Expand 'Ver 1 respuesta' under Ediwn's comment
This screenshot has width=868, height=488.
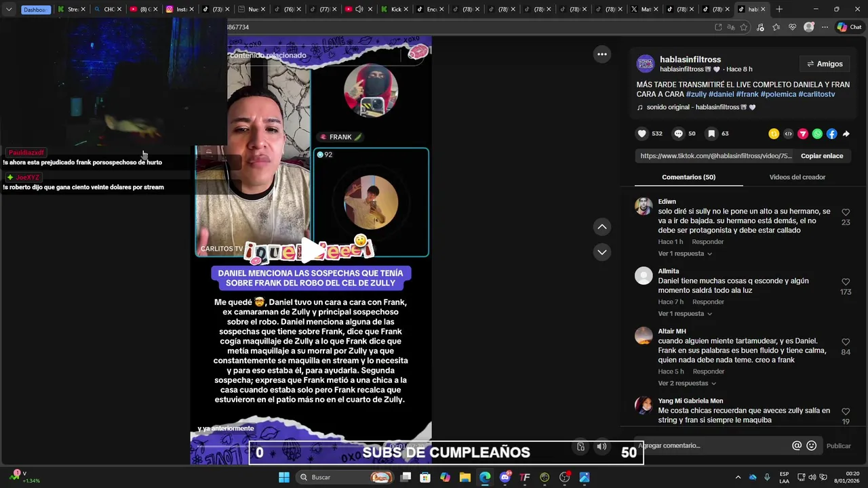685,253
